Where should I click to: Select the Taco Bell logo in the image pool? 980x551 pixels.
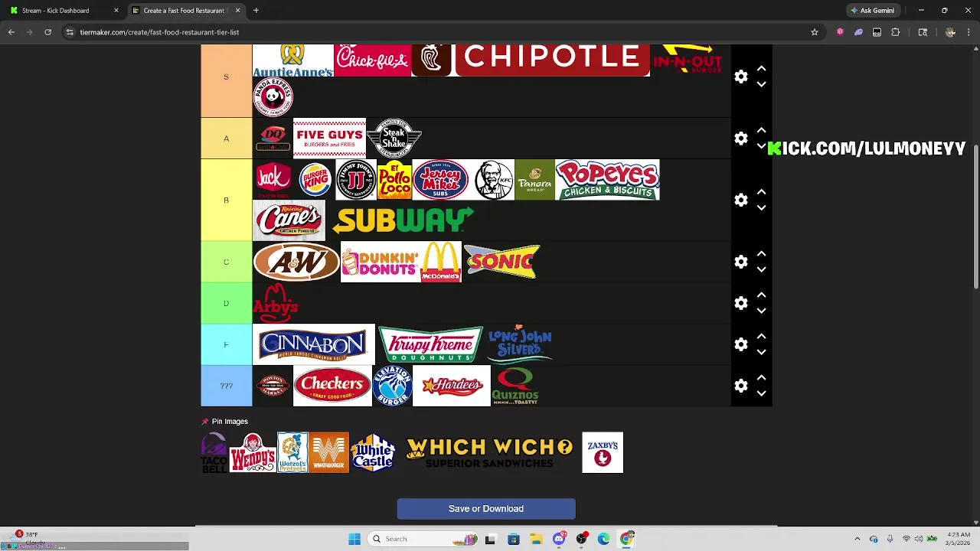pyautogui.click(x=214, y=452)
